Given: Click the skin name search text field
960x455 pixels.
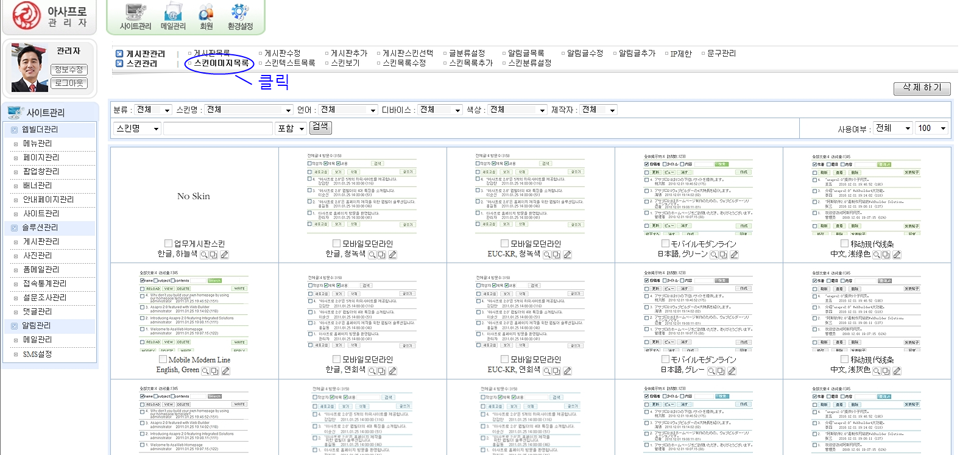Looking at the screenshot, I should coord(217,129).
